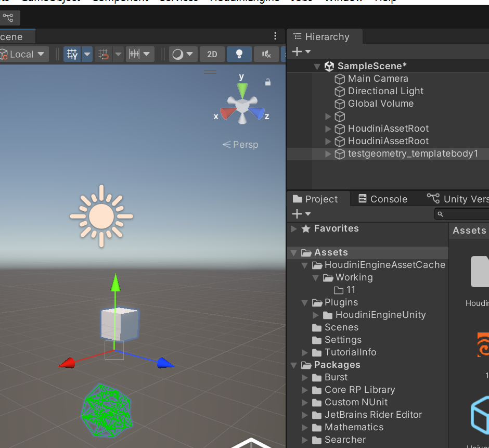The image size is (489, 448).
Task: Collapse the HoudiniEngineAssetCache folder
Action: tap(305, 265)
